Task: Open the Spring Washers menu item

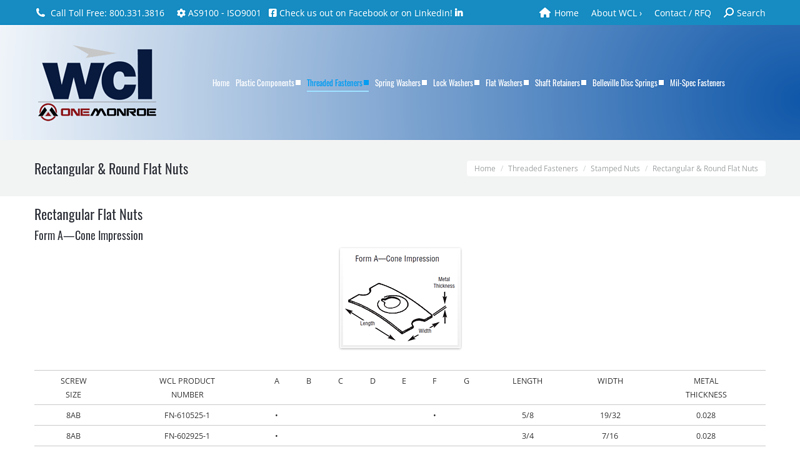Action: 397,83
